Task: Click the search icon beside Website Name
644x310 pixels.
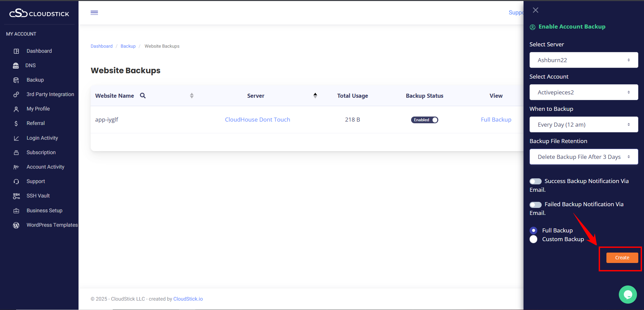Action: pos(143,96)
